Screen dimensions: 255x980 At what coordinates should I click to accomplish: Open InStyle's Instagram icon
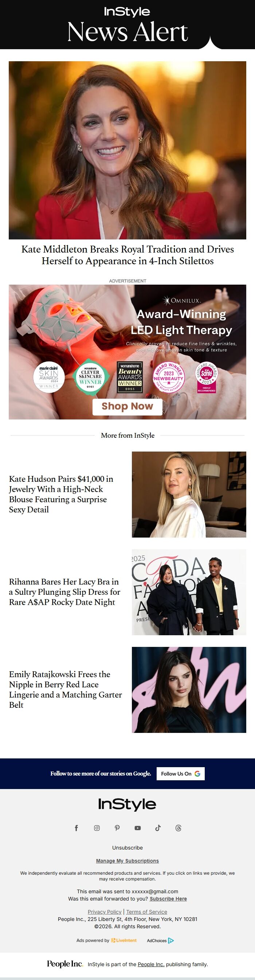coord(97,828)
